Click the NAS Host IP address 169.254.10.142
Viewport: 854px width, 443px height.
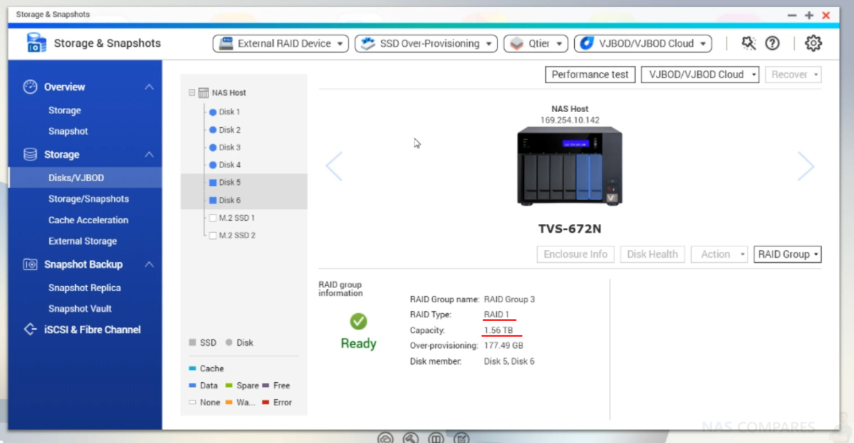570,120
